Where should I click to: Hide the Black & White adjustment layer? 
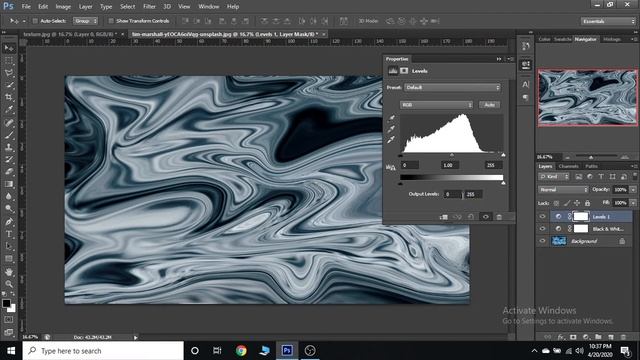pos(542,229)
